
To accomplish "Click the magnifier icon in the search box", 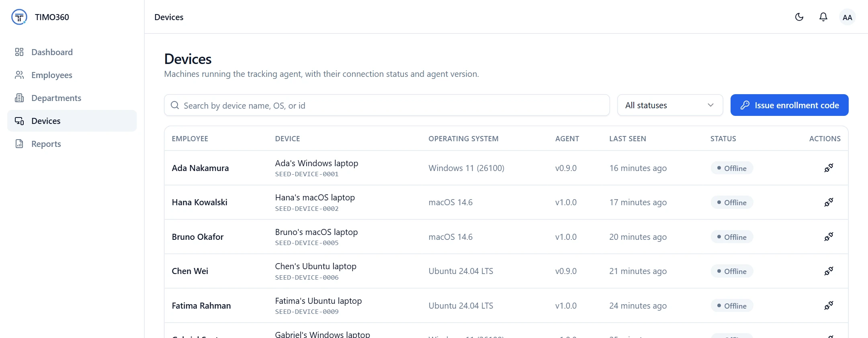I will point(175,105).
